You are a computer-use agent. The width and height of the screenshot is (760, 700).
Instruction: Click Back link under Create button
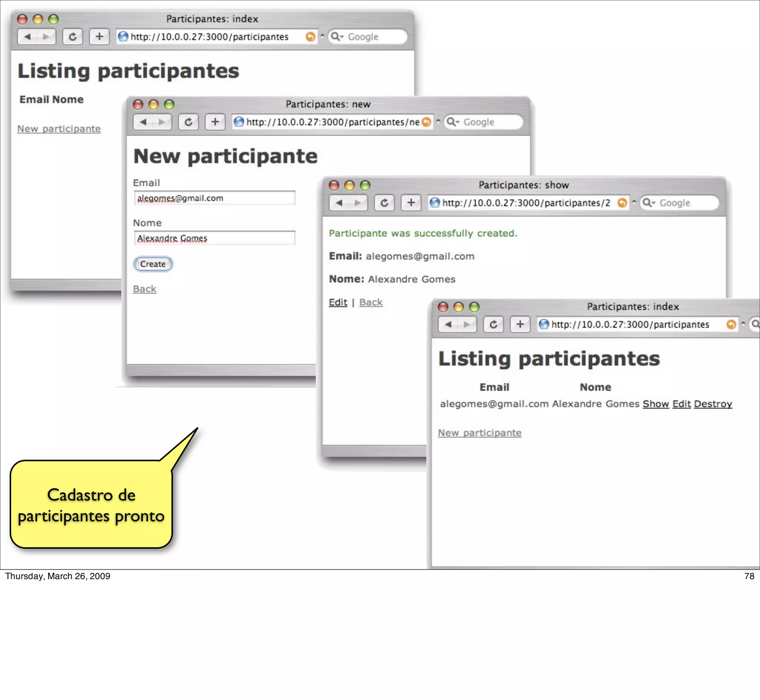click(x=144, y=289)
